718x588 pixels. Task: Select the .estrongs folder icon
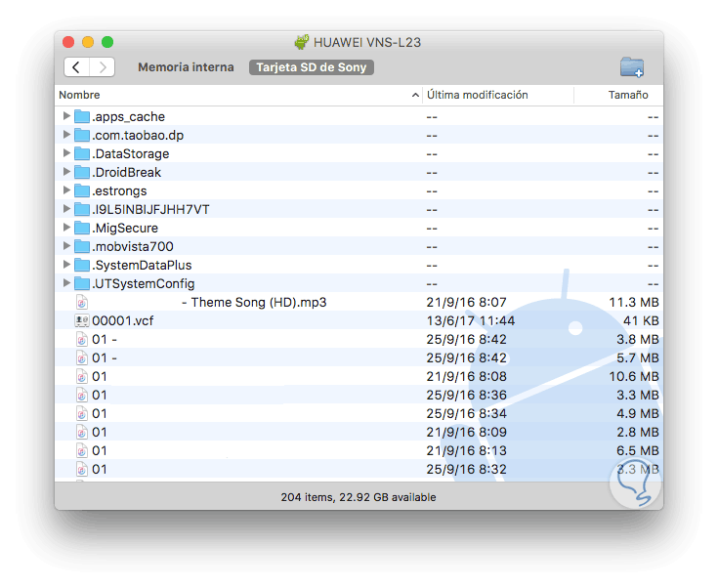coord(82,190)
